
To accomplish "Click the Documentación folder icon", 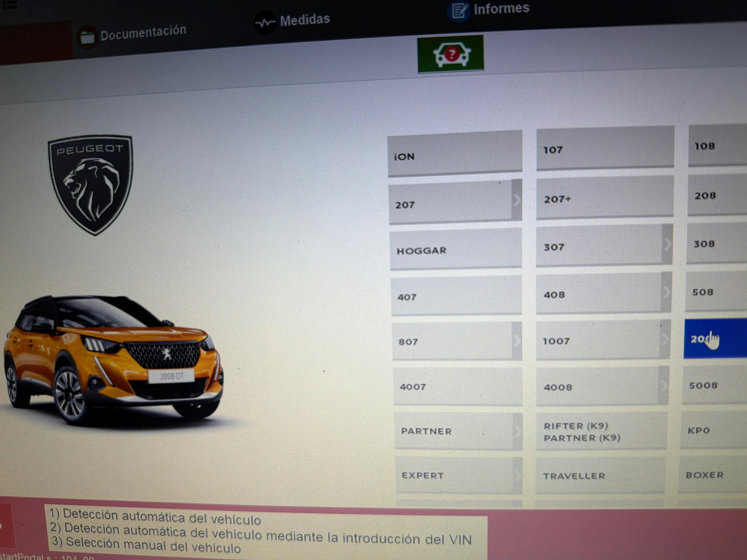I will [x=87, y=37].
